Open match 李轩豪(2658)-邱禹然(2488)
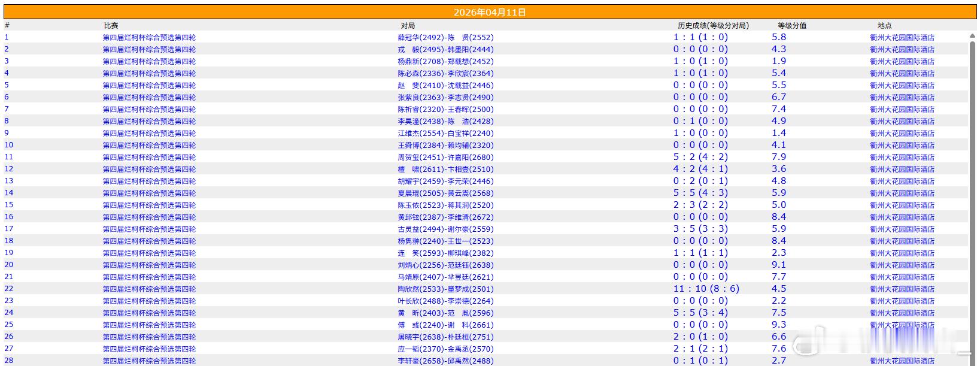 click(445, 361)
